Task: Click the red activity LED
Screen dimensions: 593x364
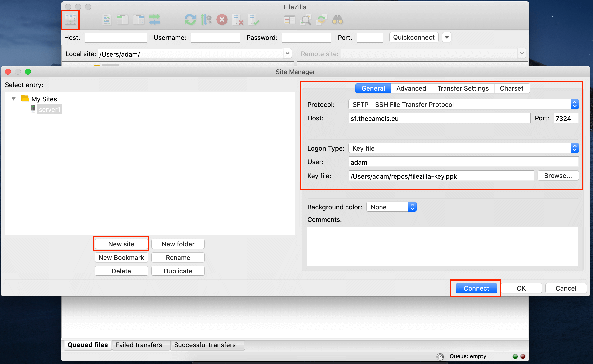Action: click(x=523, y=356)
